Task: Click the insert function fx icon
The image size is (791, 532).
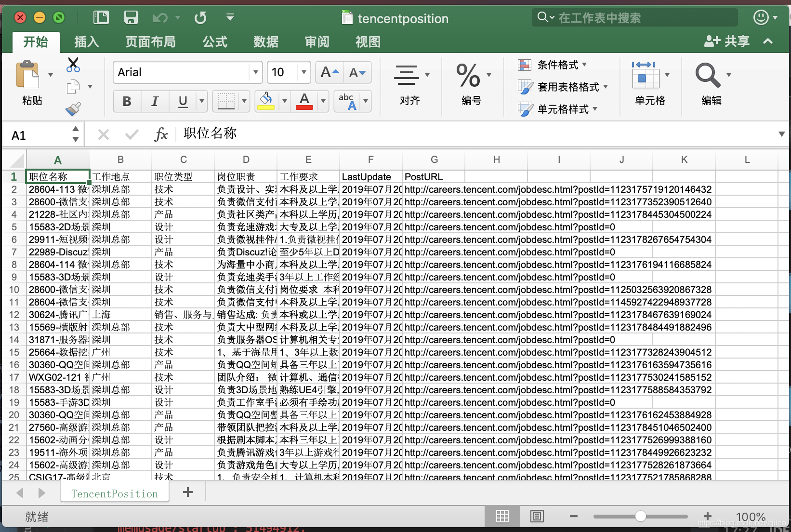Action: 161,134
